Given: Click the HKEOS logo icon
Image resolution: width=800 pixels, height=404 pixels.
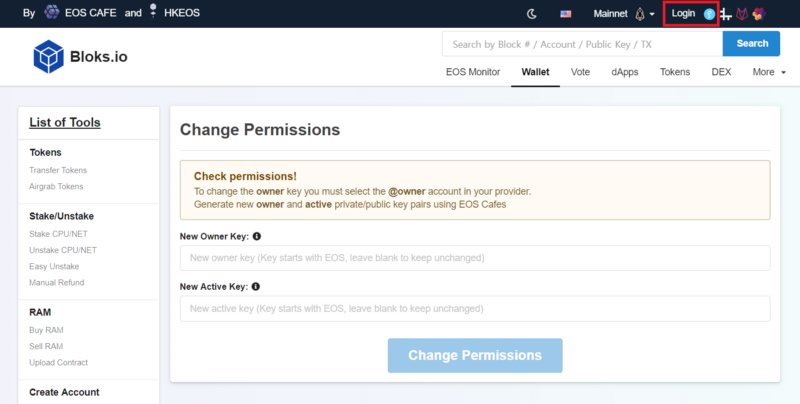Looking at the screenshot, I should [x=153, y=11].
